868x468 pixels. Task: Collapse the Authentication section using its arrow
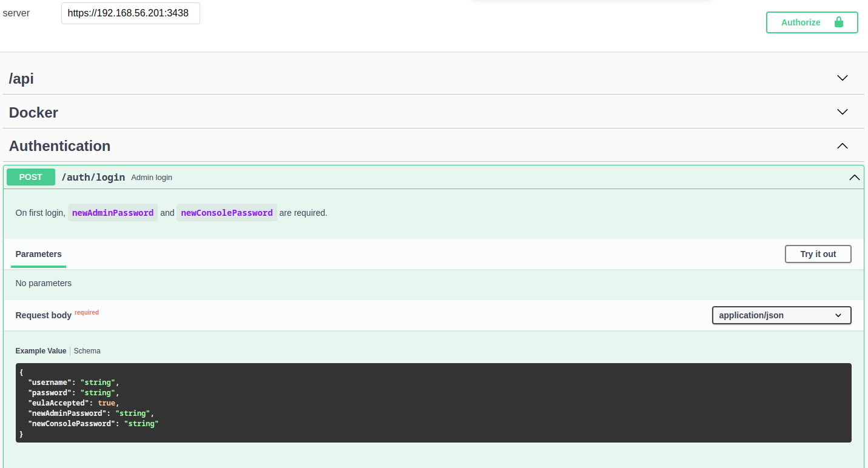842,146
